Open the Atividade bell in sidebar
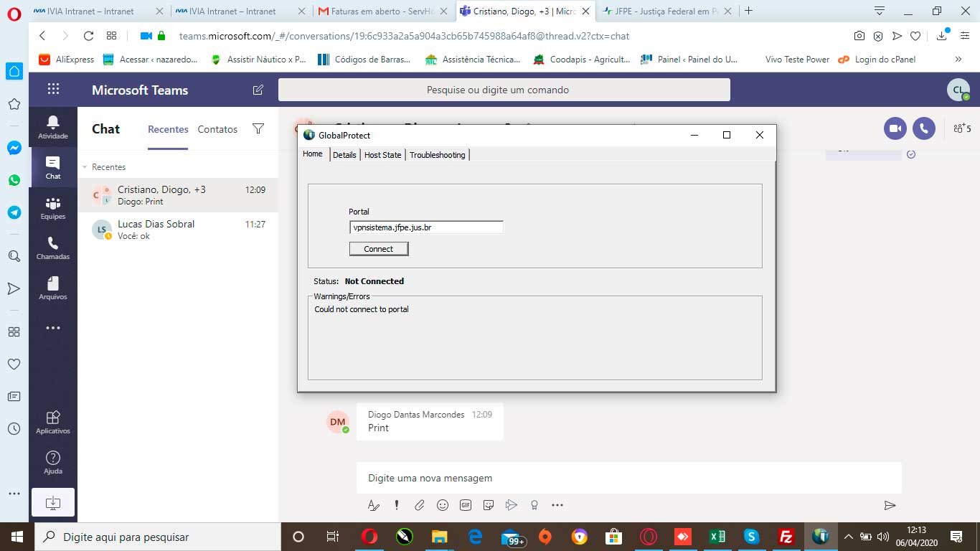The height and width of the screenshot is (551, 980). pyautogui.click(x=53, y=127)
